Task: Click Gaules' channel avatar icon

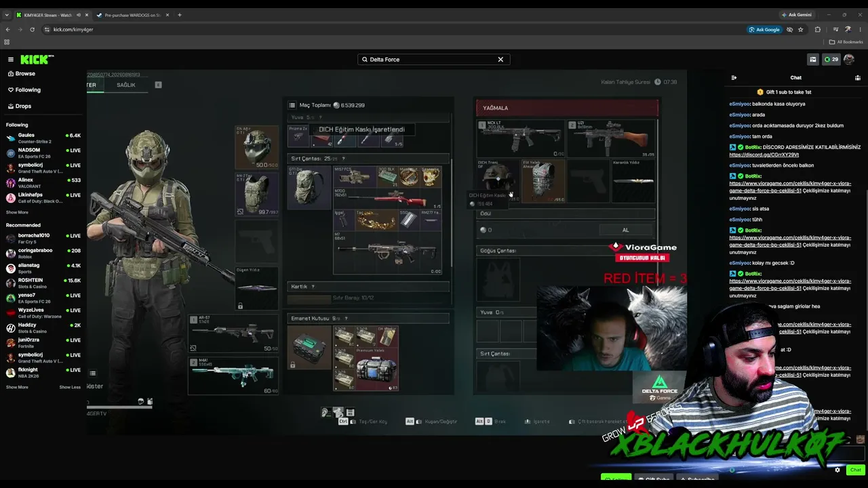Action: point(11,138)
